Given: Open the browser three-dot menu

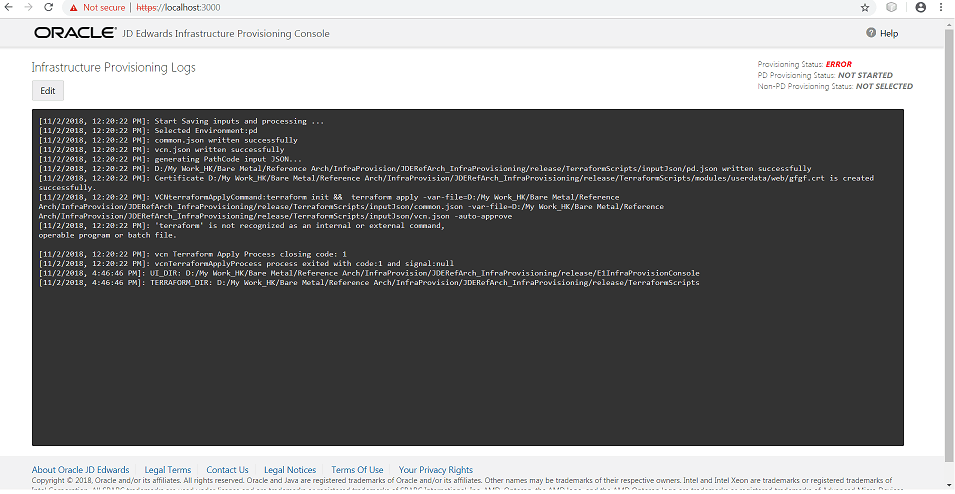Looking at the screenshot, I should pos(942,7).
